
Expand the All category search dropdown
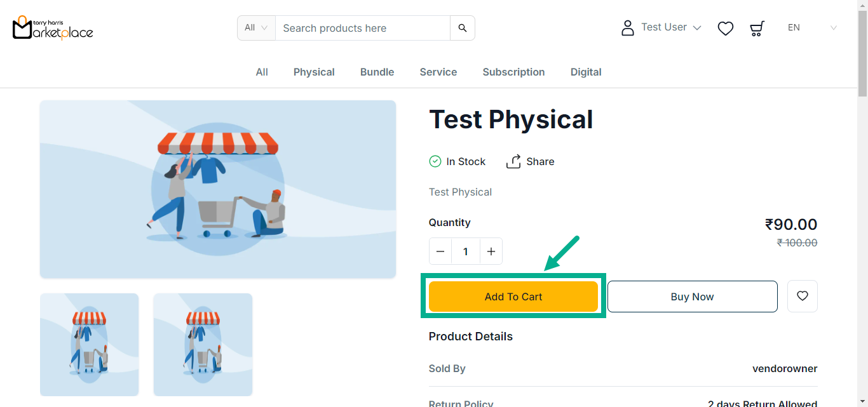pyautogui.click(x=256, y=28)
